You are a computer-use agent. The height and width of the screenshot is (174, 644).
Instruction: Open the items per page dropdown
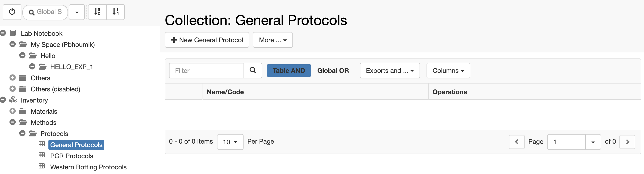(x=230, y=142)
